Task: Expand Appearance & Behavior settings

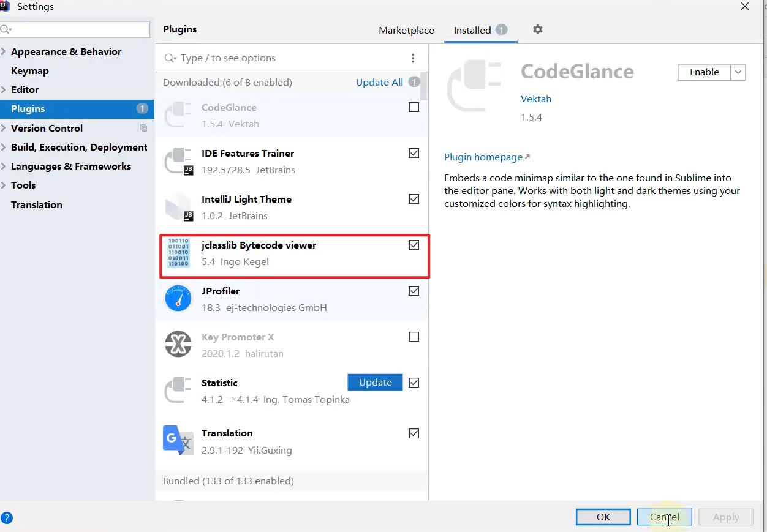Action: pos(4,52)
